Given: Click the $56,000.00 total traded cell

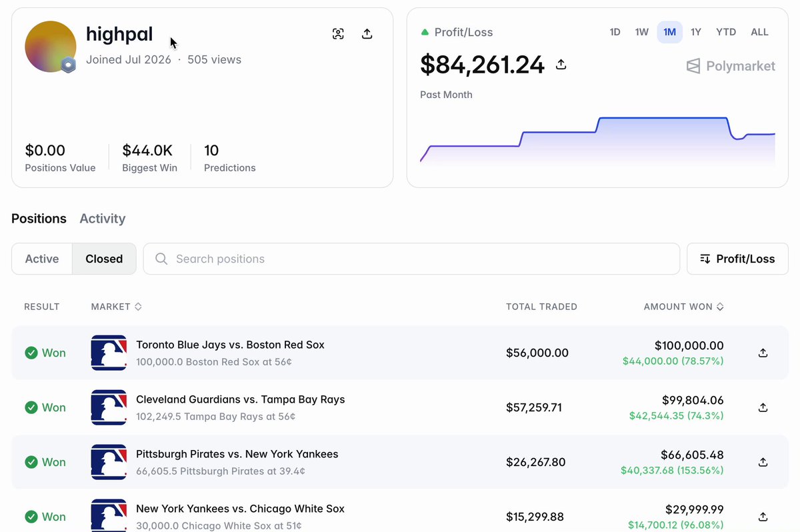Looking at the screenshot, I should click(x=537, y=353).
